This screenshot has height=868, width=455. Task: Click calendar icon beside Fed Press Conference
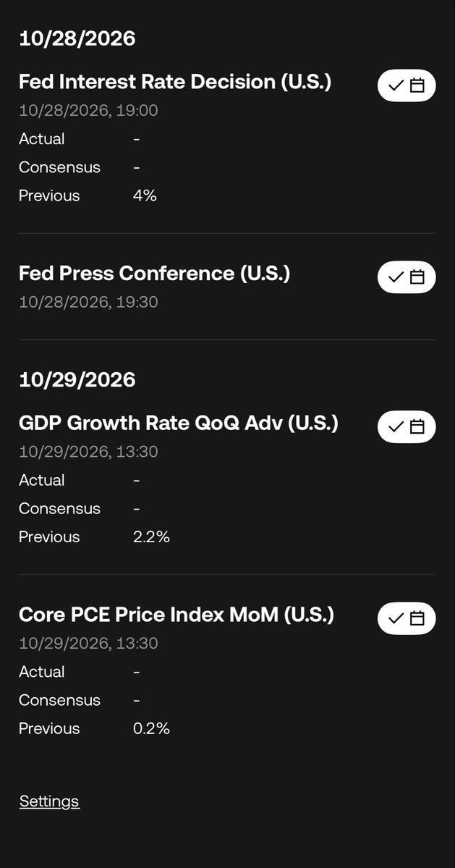coord(417,277)
